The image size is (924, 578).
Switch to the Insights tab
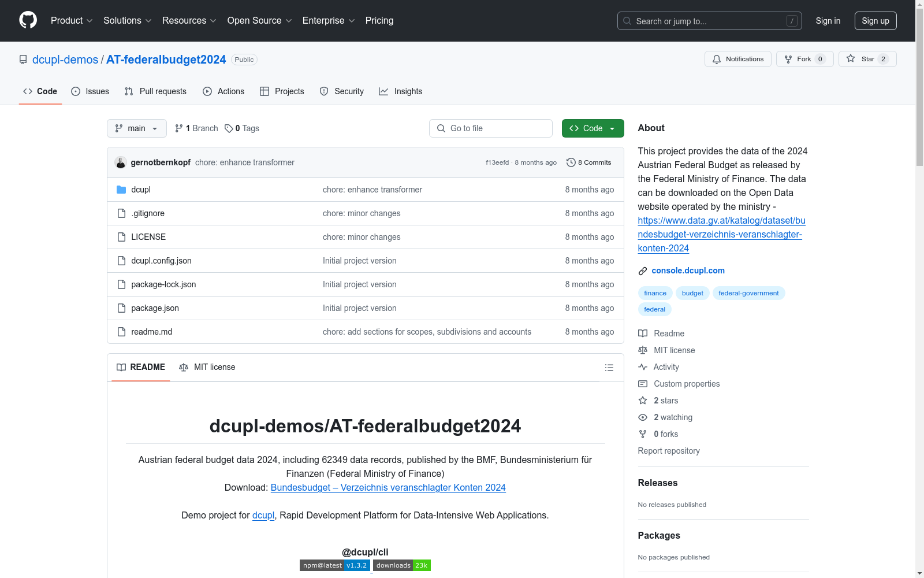point(400,91)
